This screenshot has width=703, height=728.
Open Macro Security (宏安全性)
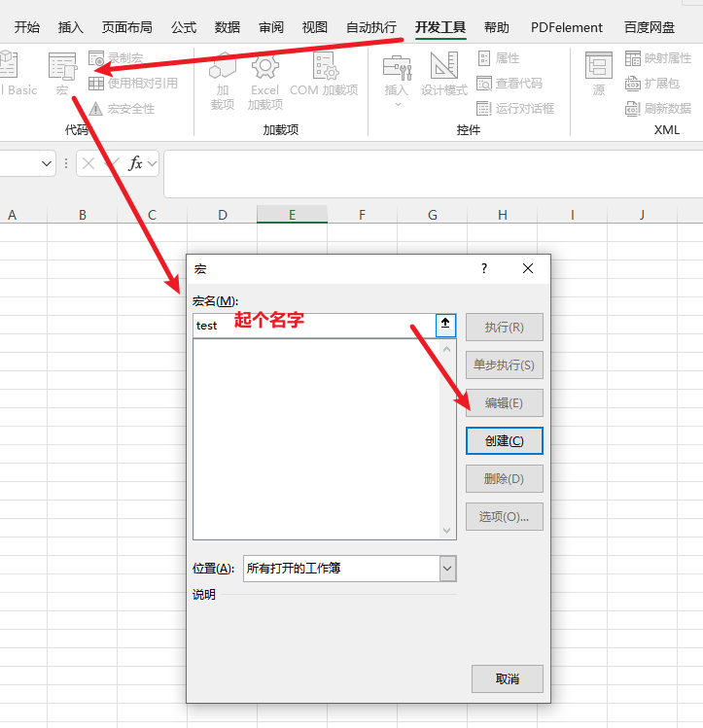point(122,109)
